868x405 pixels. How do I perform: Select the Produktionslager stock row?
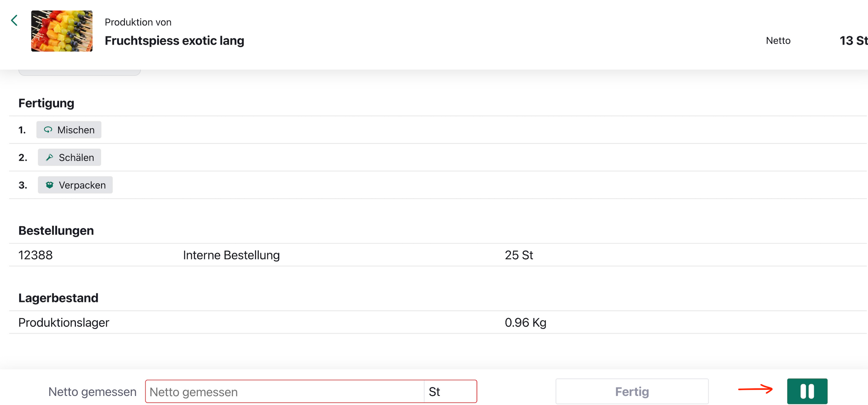click(64, 323)
